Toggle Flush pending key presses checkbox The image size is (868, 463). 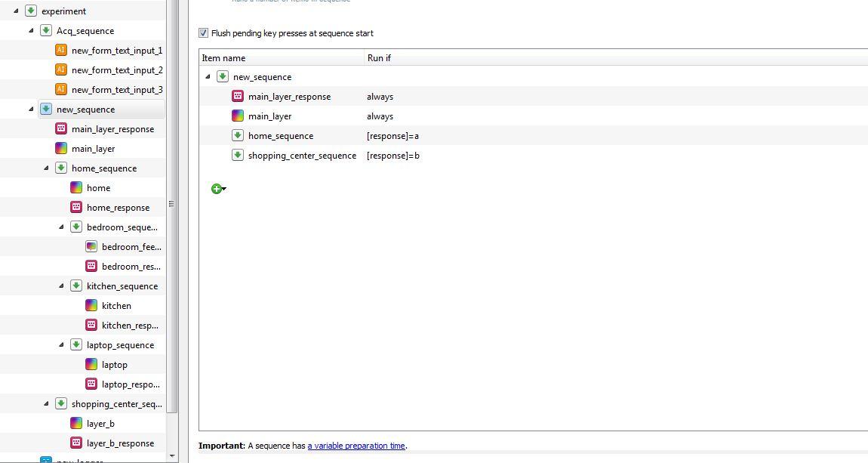pos(203,33)
